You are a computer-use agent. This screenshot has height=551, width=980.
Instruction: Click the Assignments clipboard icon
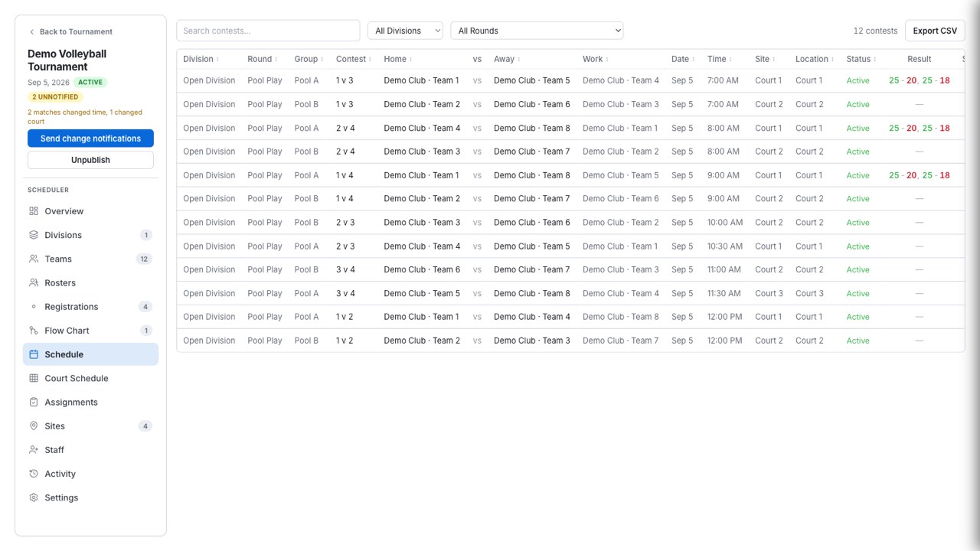(x=34, y=402)
